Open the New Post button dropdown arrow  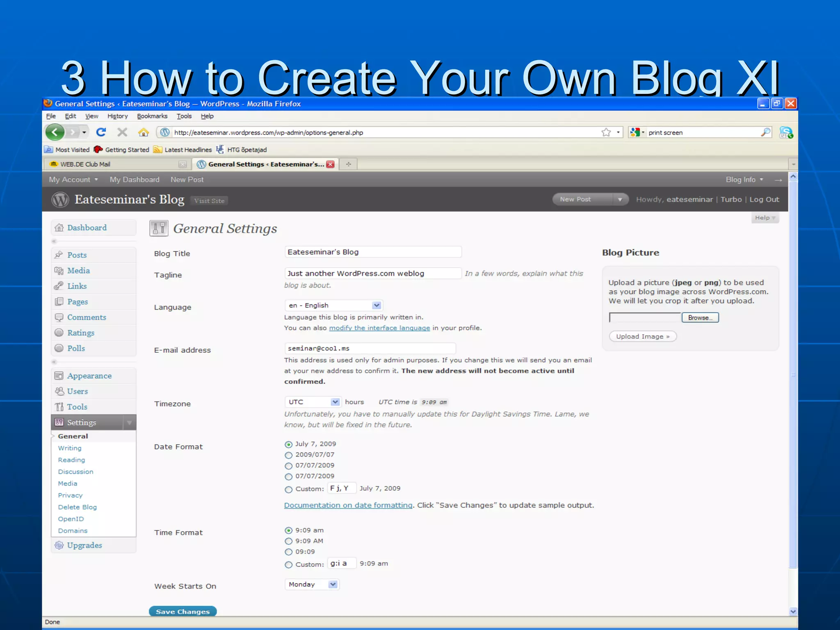pos(620,199)
